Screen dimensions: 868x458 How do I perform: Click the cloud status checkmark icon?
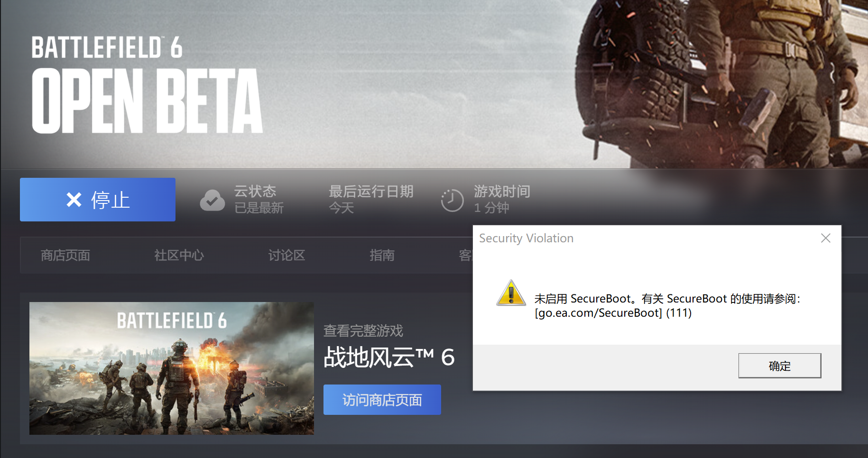tap(212, 200)
